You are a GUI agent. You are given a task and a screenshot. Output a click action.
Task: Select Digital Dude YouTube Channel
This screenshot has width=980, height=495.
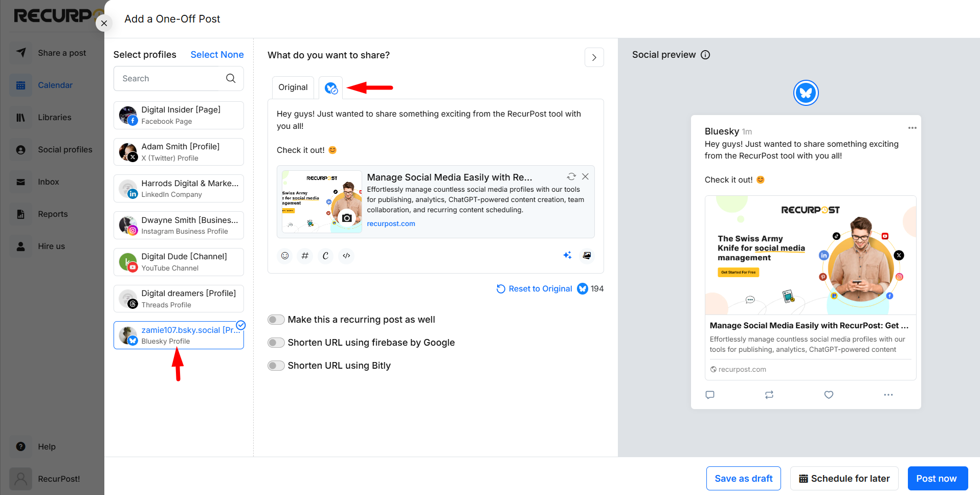[179, 262]
